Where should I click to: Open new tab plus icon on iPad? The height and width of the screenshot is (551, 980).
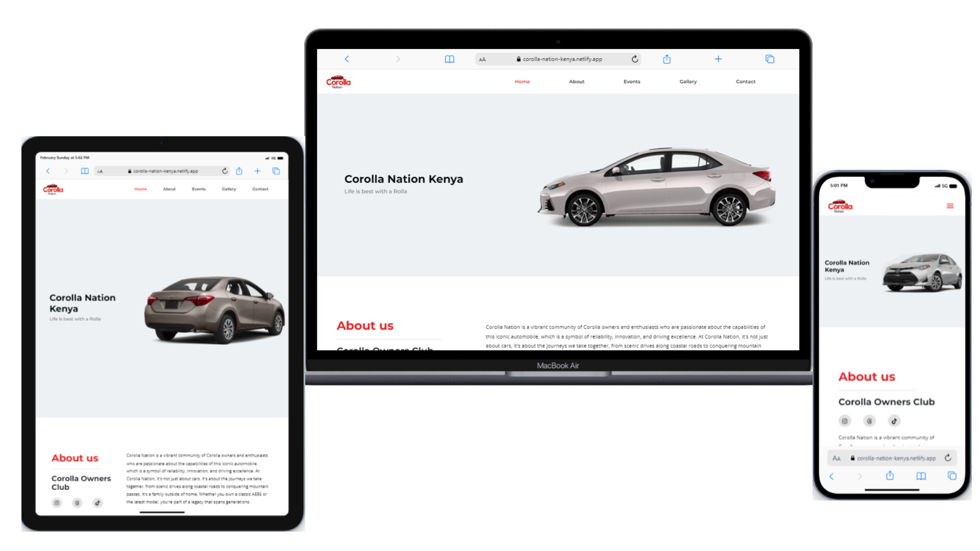click(257, 171)
